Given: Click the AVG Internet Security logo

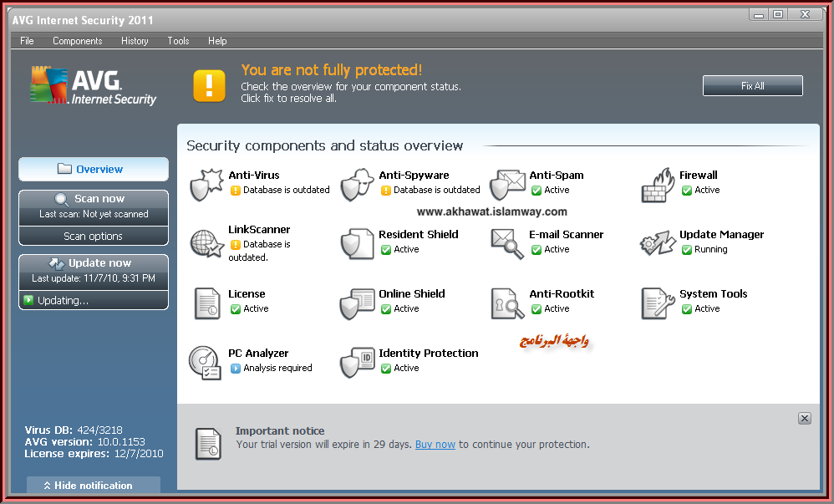Looking at the screenshot, I should 93,86.
